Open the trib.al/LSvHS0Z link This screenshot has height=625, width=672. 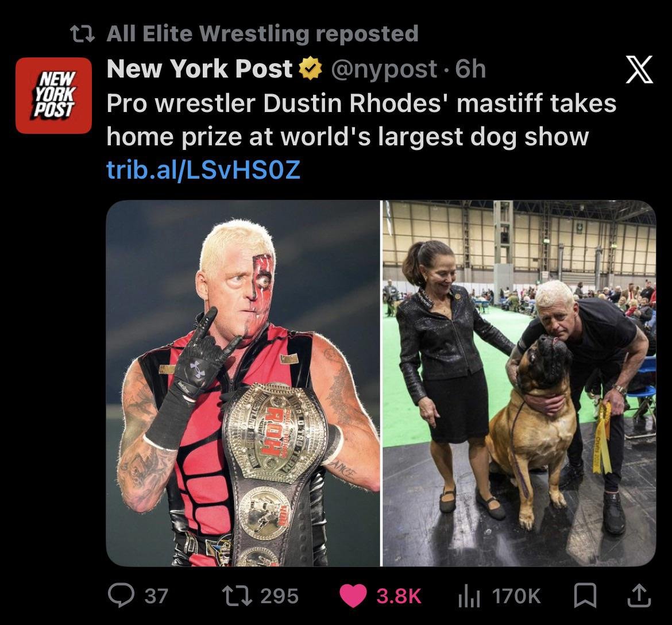[203, 170]
